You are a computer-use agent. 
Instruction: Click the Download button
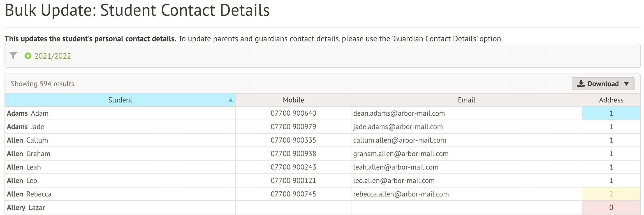(603, 83)
